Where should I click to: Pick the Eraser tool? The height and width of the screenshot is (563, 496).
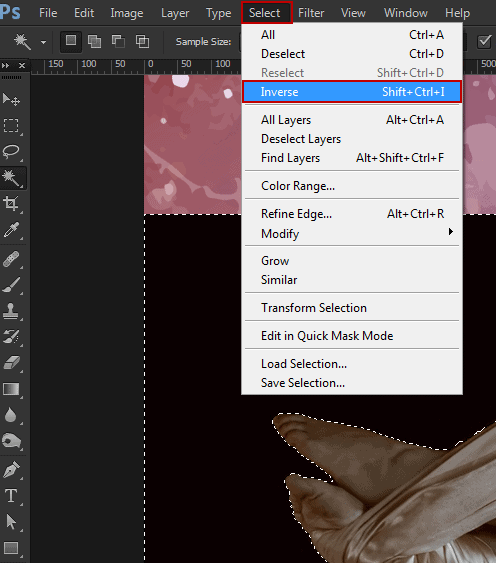[11, 363]
